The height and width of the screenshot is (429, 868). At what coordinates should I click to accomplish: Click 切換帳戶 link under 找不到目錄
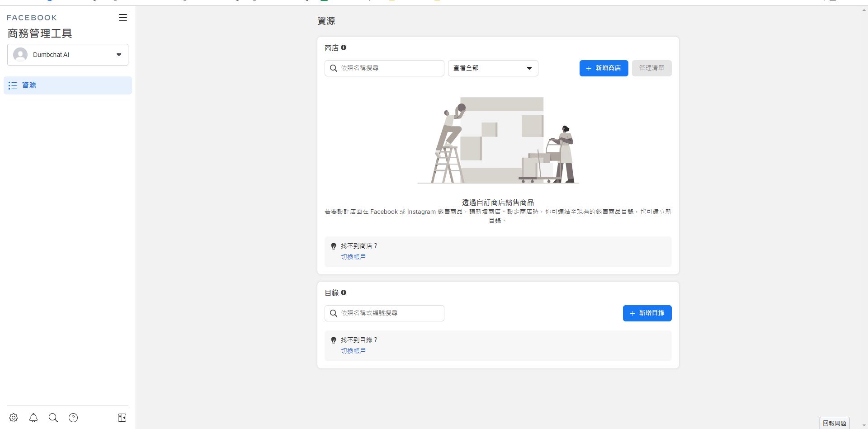(x=353, y=351)
